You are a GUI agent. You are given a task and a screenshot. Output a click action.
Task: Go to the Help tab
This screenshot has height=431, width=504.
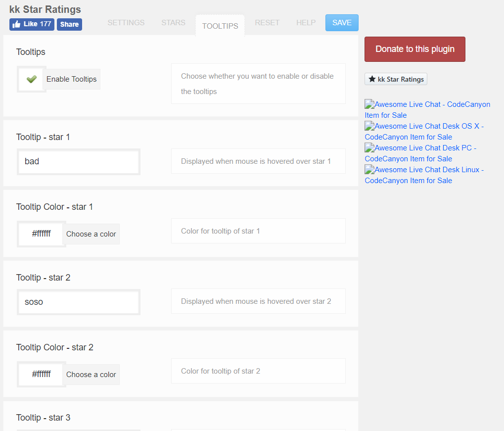tap(306, 23)
